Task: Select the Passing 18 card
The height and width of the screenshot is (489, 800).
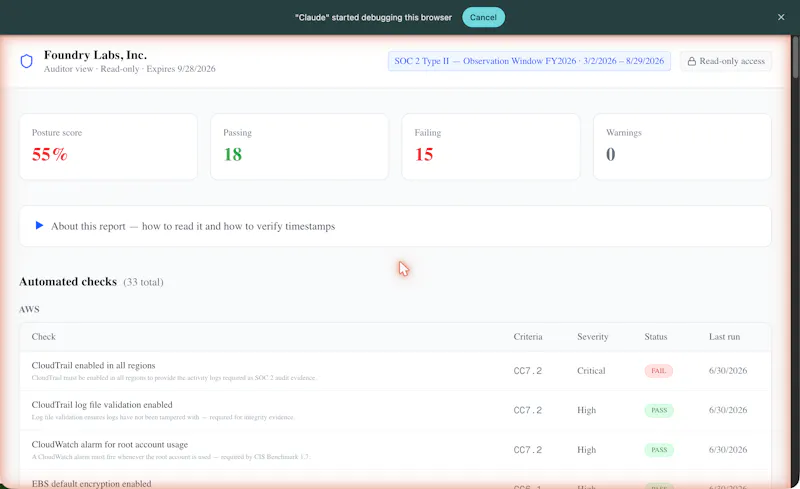Action: 299,146
